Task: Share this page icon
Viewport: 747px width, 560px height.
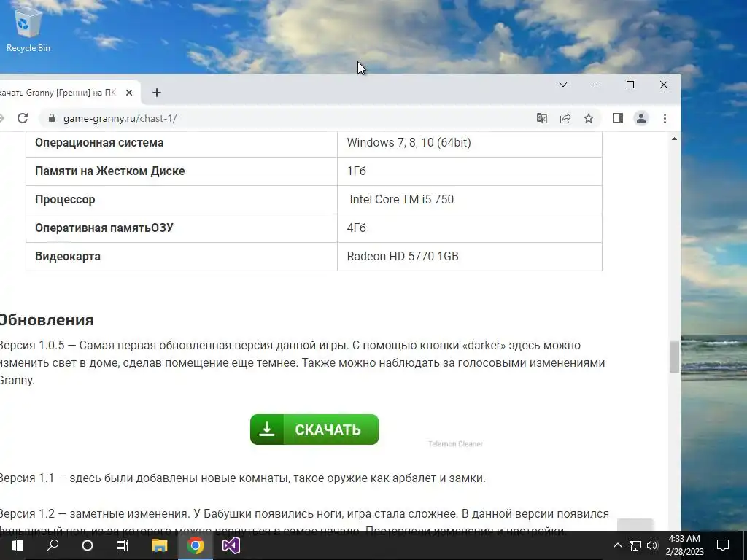Action: point(565,118)
